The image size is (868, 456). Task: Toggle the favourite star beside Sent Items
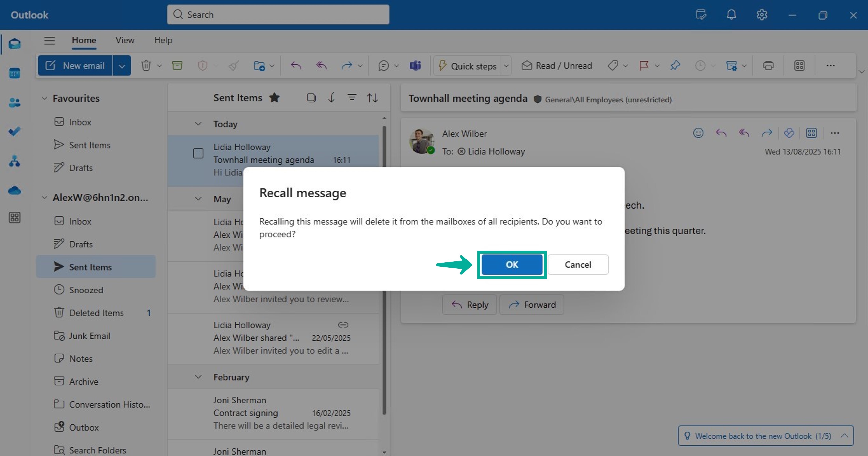[x=275, y=98]
